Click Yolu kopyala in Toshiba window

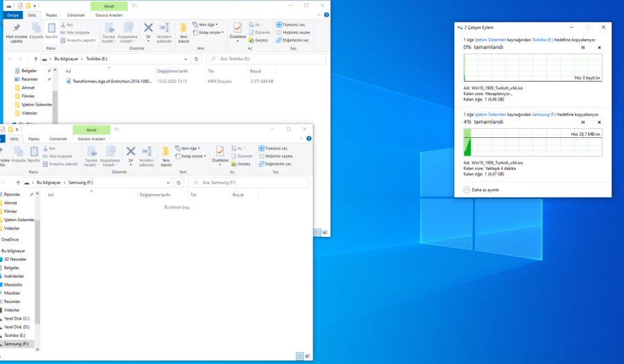75,32
